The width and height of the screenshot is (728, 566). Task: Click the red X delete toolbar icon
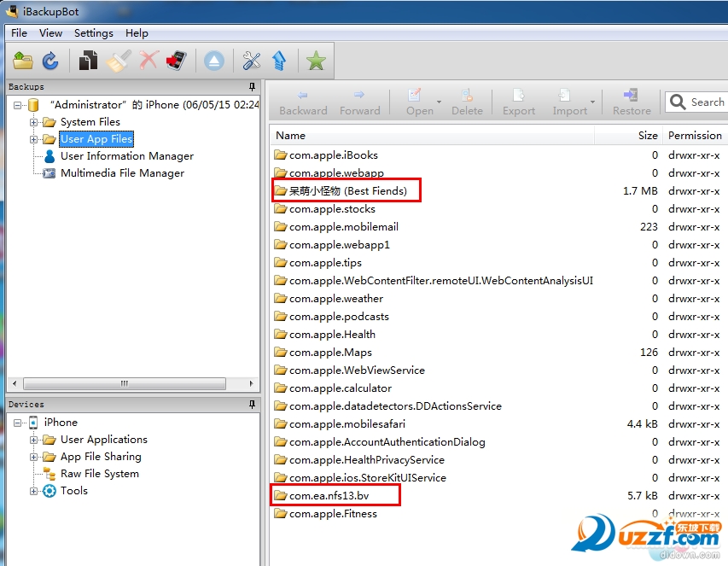tap(149, 61)
